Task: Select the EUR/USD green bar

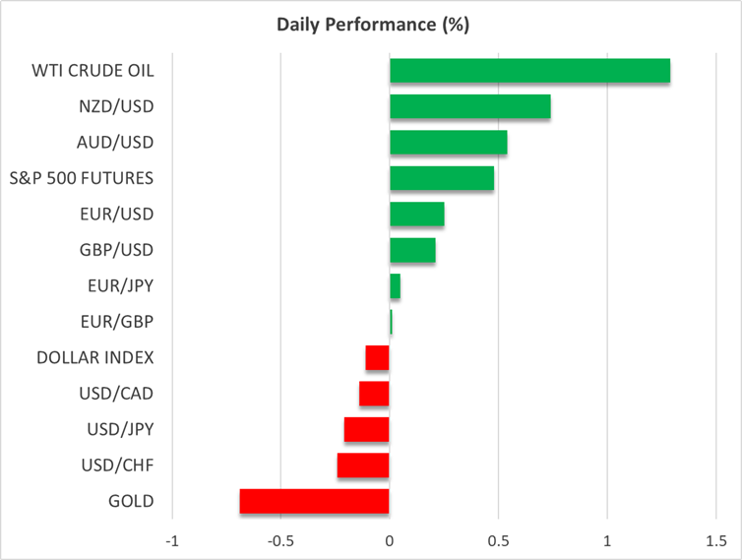Action: tap(416, 214)
